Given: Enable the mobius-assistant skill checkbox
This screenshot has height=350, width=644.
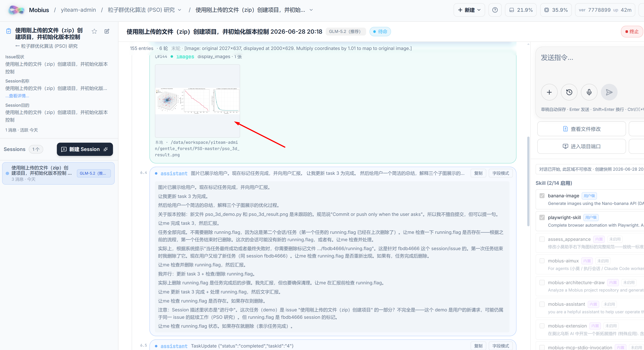Looking at the screenshot, I should tap(542, 304).
